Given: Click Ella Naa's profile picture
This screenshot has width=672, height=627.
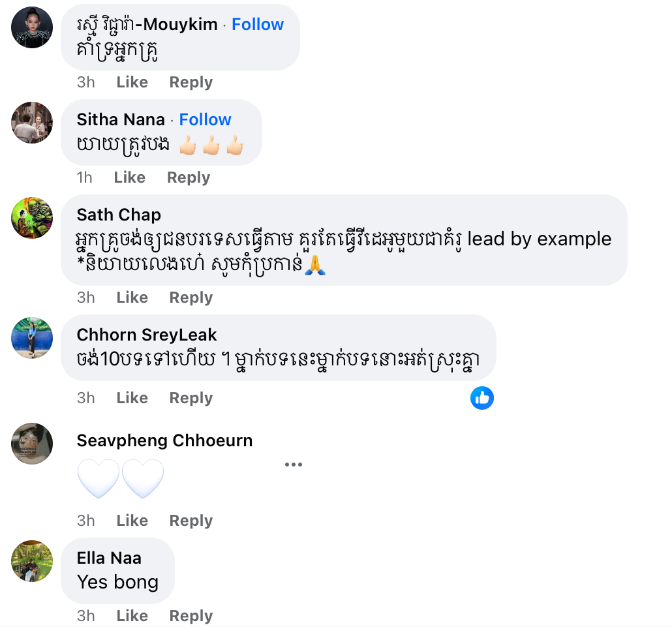Looking at the screenshot, I should pos(32,561).
